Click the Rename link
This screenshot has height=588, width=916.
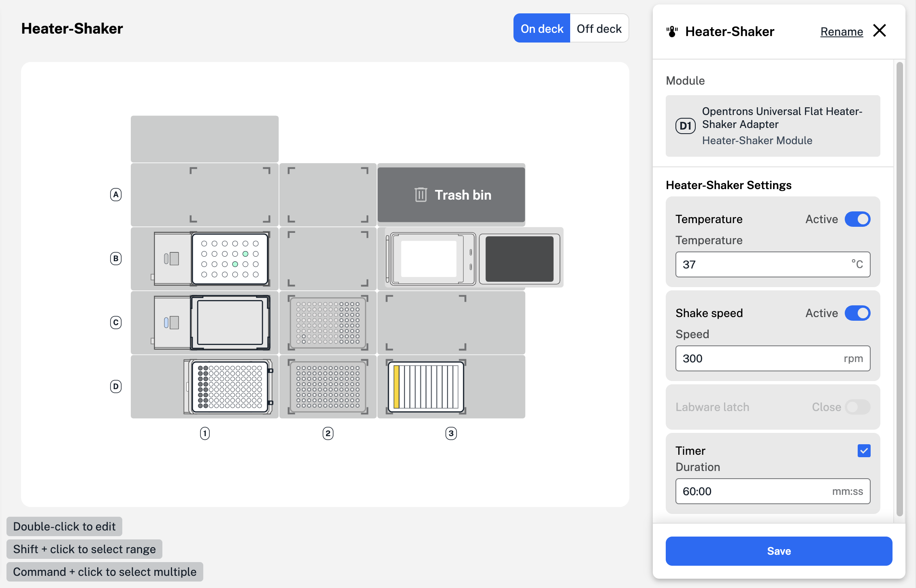[x=841, y=32]
